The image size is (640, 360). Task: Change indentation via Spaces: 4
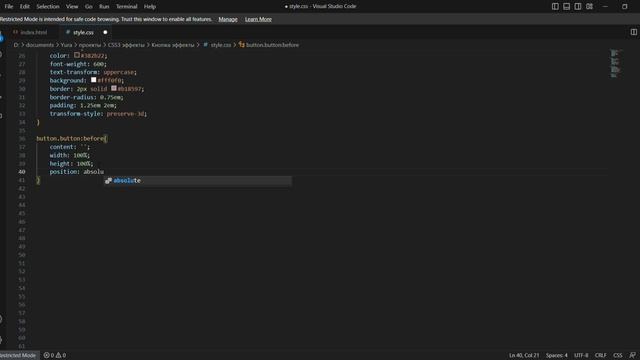(x=557, y=356)
